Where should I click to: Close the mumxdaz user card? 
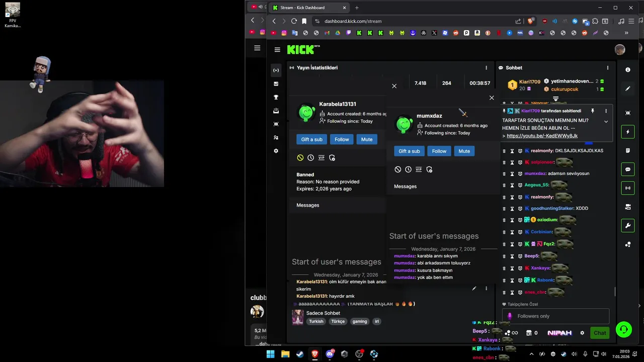tap(492, 98)
